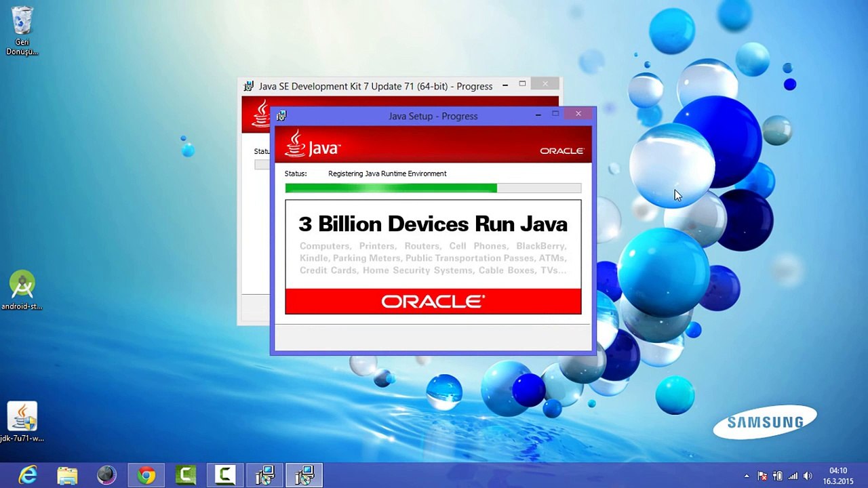This screenshot has height=488, width=868.
Task: Click the "Java SE Development Kit 7 Update 71" title
Action: click(x=376, y=86)
